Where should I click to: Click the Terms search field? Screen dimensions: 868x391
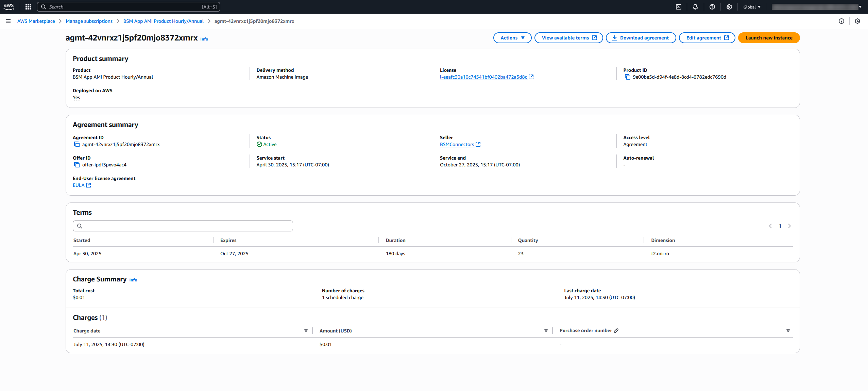(x=183, y=226)
